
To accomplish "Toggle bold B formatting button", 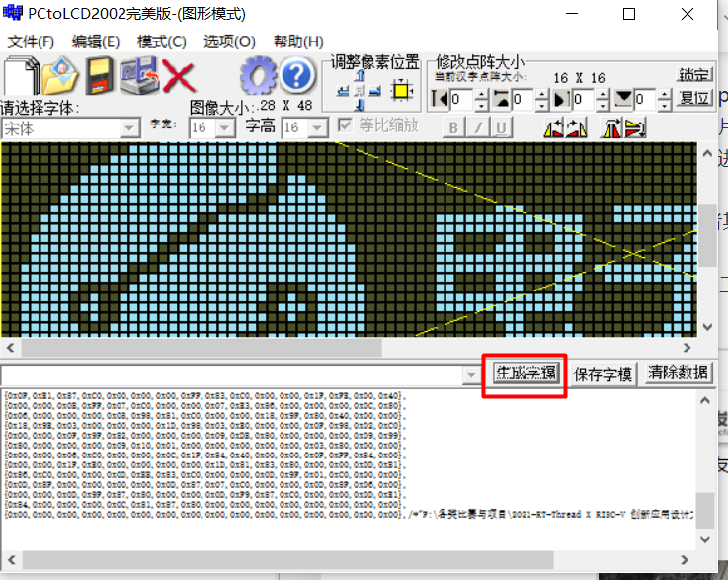I will (453, 127).
